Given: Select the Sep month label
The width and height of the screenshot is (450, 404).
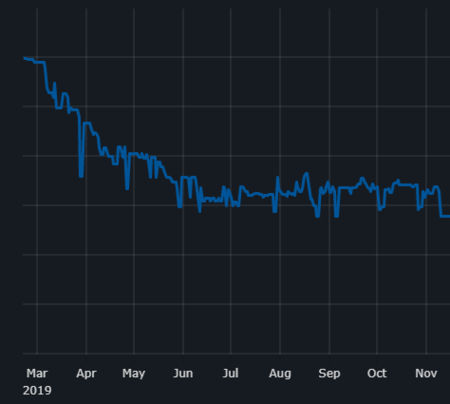Looking at the screenshot, I should [x=329, y=374].
